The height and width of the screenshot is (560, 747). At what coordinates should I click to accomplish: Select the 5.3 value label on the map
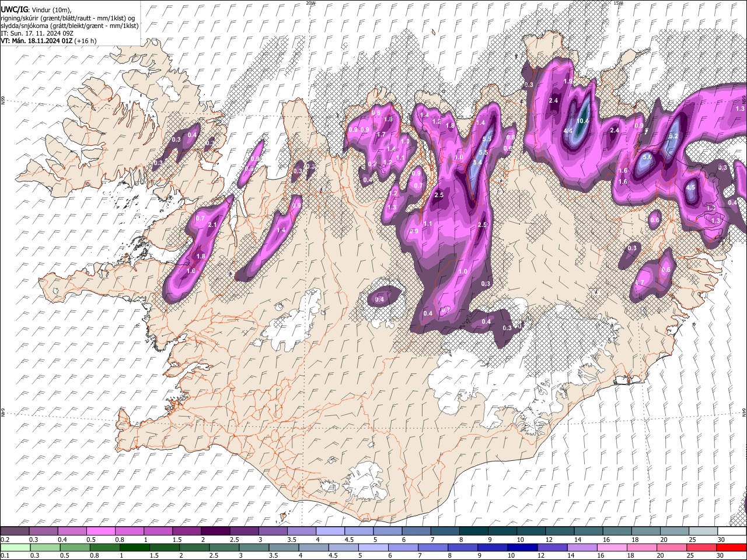pyautogui.click(x=488, y=139)
